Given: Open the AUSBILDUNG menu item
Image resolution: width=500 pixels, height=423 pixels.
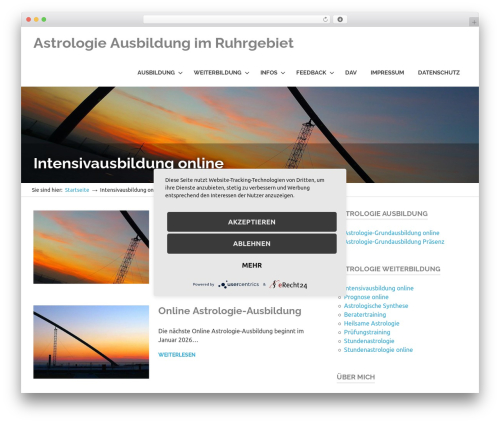Looking at the screenshot, I should [x=156, y=73].
